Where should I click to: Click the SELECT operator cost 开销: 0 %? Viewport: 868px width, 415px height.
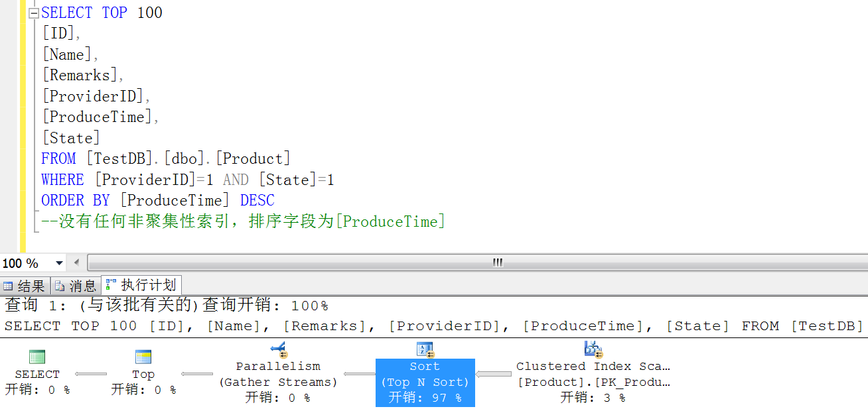click(x=37, y=390)
